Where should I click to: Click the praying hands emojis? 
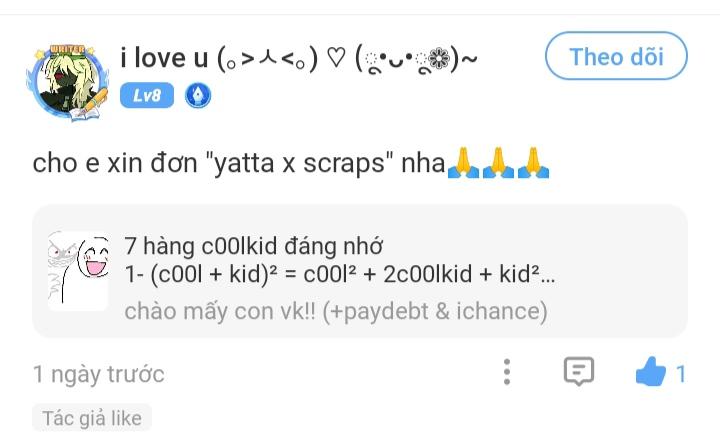(499, 163)
